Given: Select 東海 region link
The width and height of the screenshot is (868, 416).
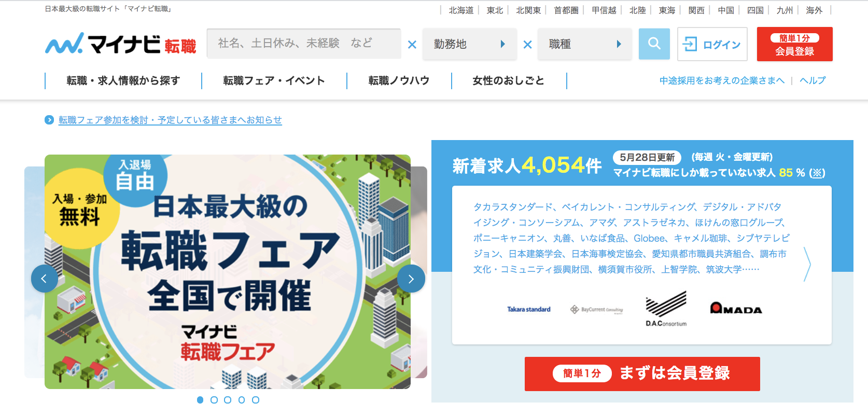Looking at the screenshot, I should pyautogui.click(x=667, y=10).
